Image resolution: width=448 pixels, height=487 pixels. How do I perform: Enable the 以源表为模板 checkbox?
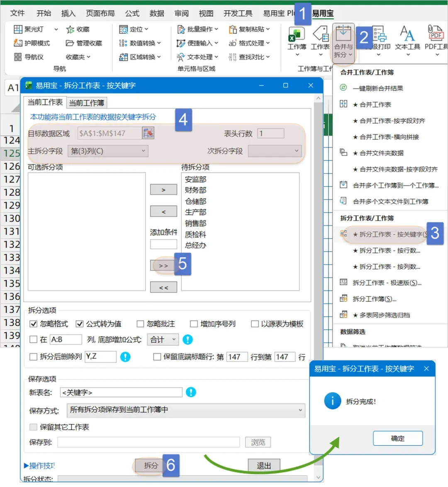(255, 324)
